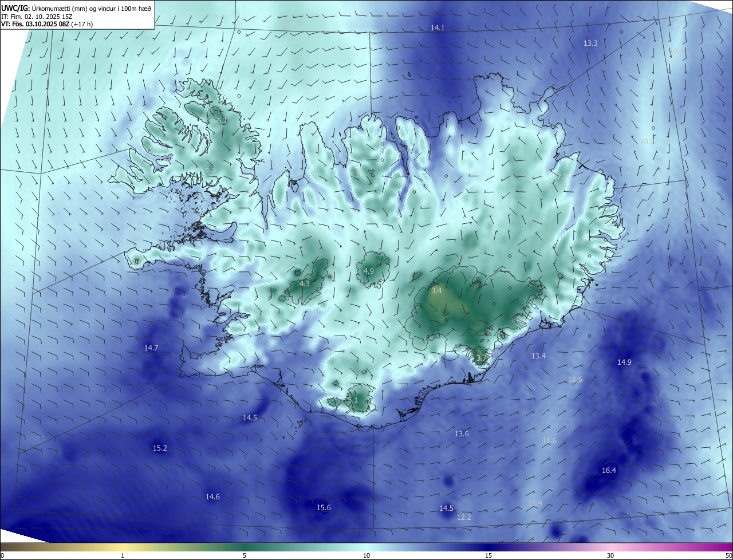
Task: Click the 13.3 value label
Action: click(590, 44)
